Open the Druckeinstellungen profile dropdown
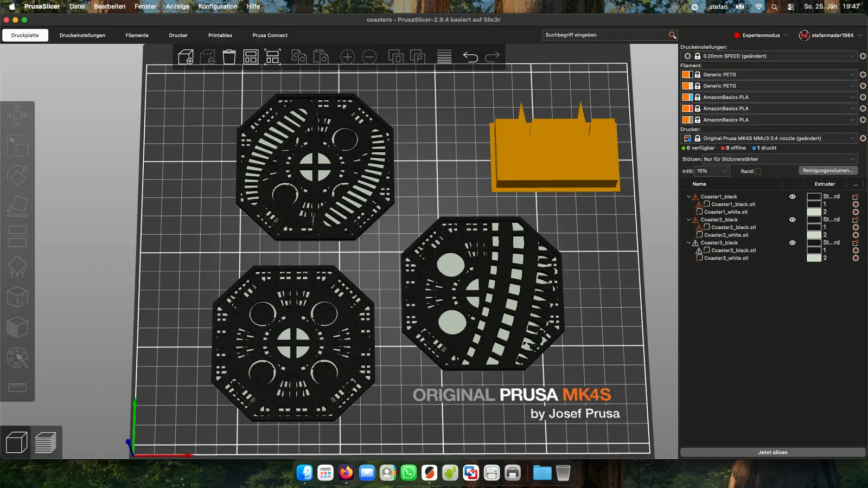Image resolution: width=868 pixels, height=488 pixels. pos(769,56)
